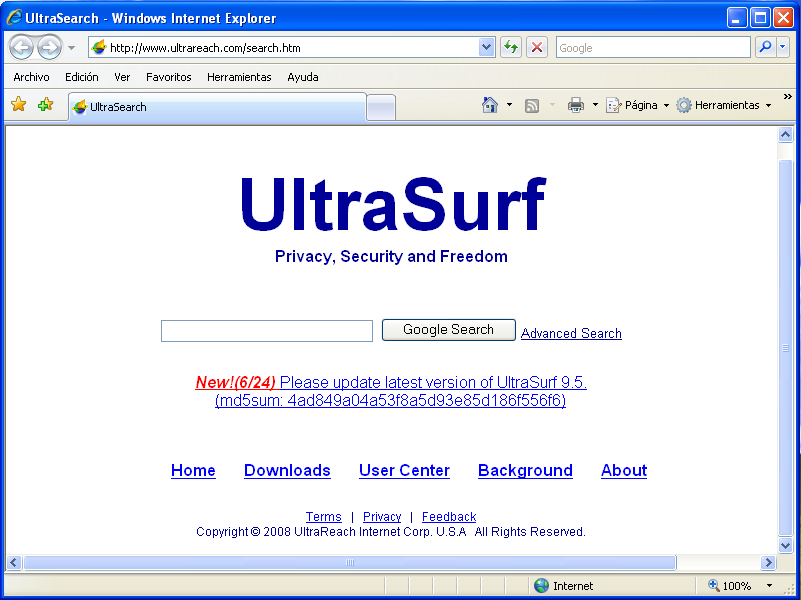Open the Background link

coord(525,470)
